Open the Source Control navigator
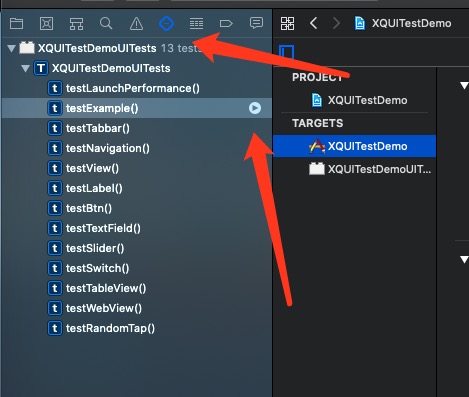 46,24
